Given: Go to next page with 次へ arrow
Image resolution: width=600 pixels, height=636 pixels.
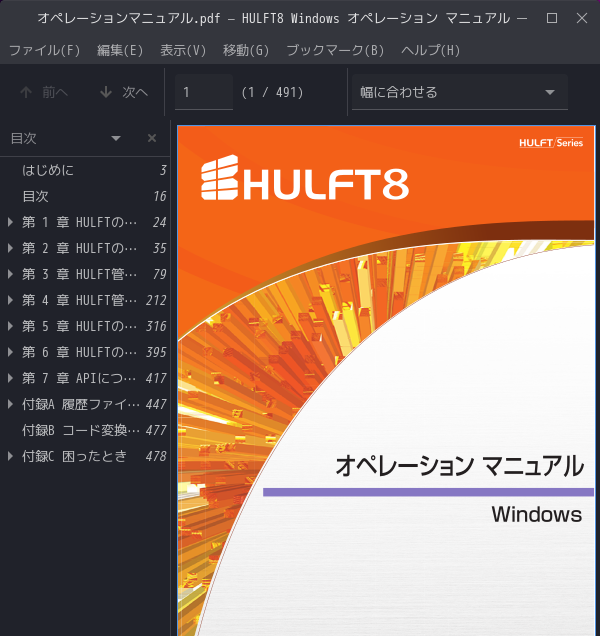Looking at the screenshot, I should coord(124,92).
